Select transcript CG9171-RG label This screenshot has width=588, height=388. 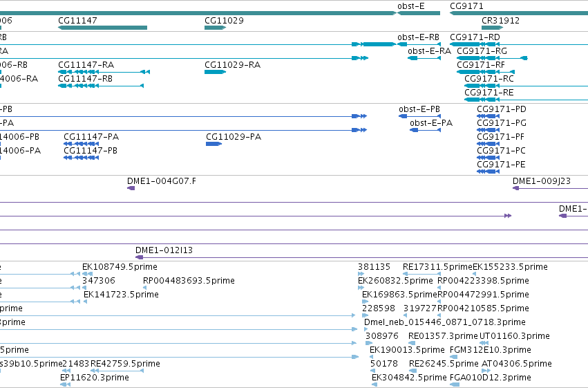(482, 51)
